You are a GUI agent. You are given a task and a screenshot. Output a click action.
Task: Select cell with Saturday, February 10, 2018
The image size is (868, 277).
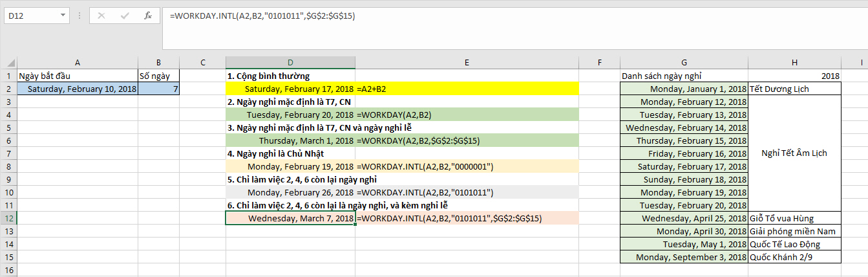coord(78,89)
